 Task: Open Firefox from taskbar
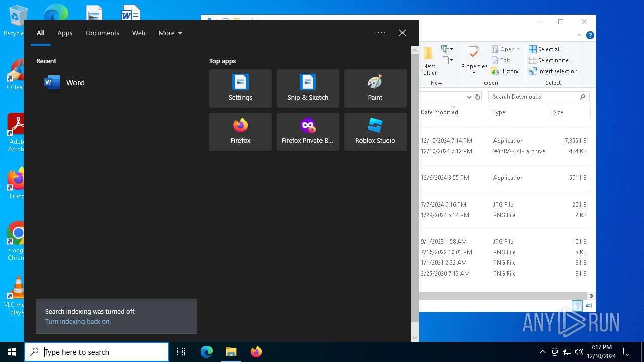256,352
